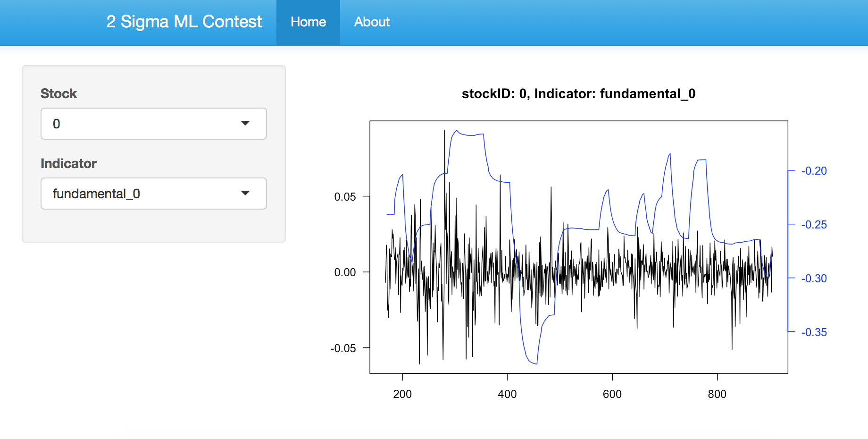Click the 2 Sigma ML Contest title

click(x=184, y=22)
